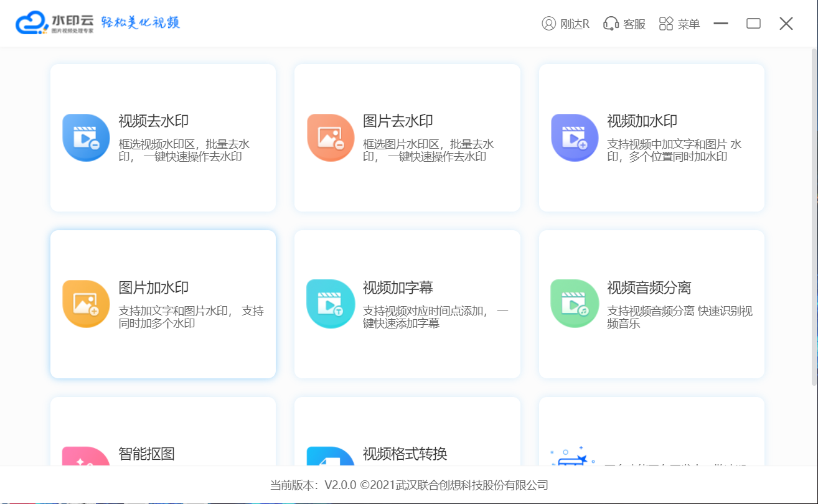Image resolution: width=818 pixels, height=504 pixels.
Task: Select the 视频音频分离 title
Action: 649,288
